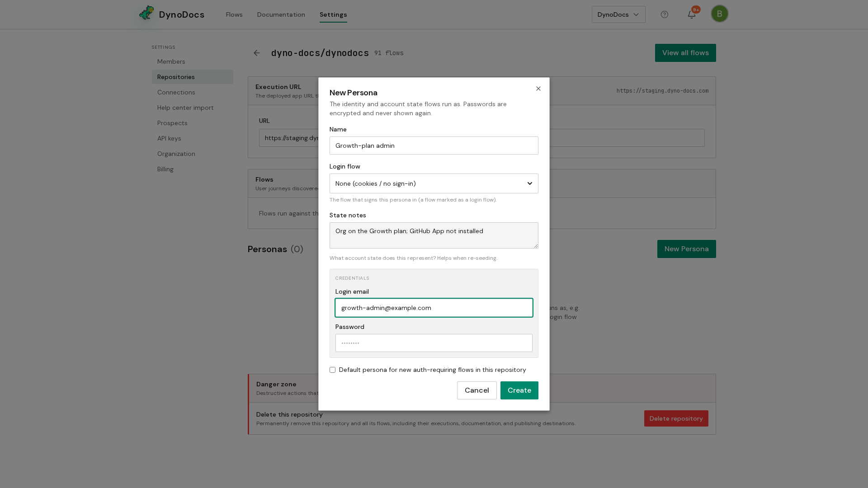Screen dimensions: 868x488
Task: Focus the Password field
Action: tap(434, 343)
